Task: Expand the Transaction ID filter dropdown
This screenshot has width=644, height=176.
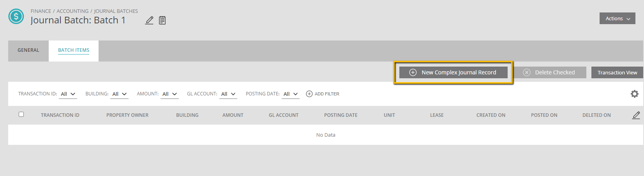Action: [x=68, y=94]
